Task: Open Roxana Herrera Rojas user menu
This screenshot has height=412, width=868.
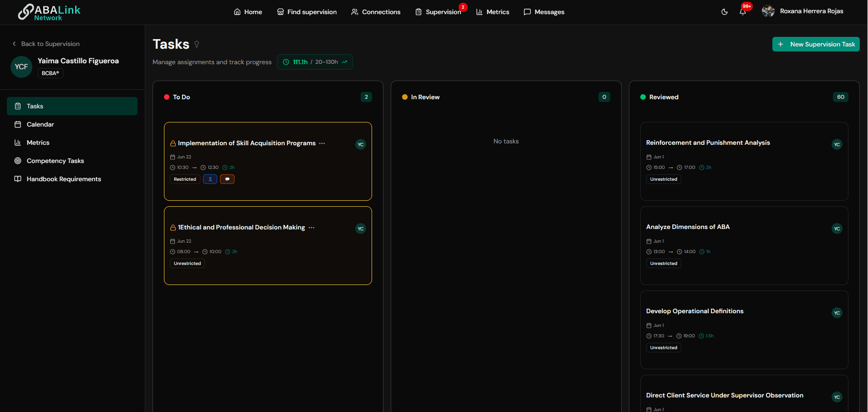Action: pyautogui.click(x=802, y=11)
